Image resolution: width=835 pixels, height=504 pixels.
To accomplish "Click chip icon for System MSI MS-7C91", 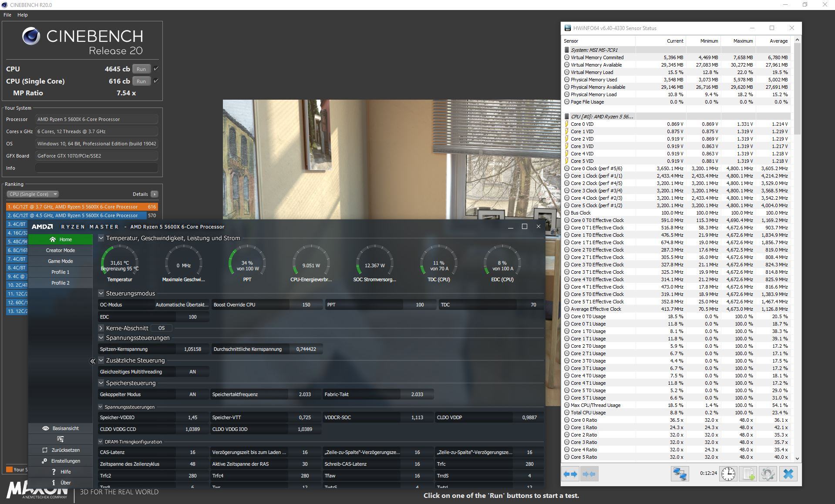I will [567, 50].
